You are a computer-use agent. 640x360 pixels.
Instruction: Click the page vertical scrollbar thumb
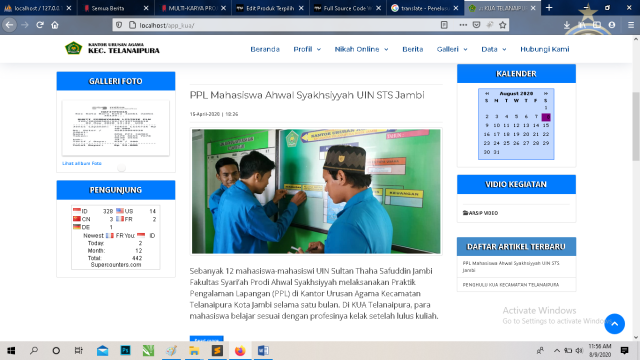pyautogui.click(x=636, y=127)
